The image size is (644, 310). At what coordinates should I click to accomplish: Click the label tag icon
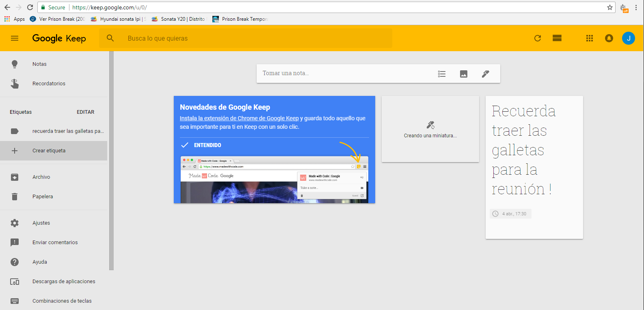(15, 131)
